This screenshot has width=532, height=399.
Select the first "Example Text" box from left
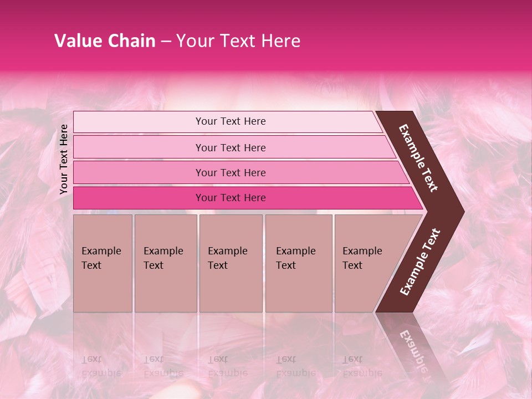pos(103,263)
